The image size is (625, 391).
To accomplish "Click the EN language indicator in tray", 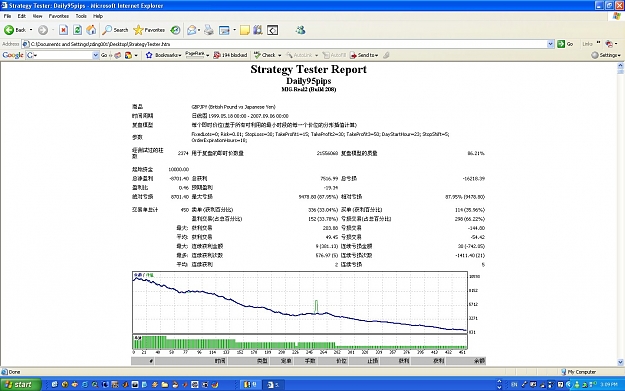I will (514, 384).
